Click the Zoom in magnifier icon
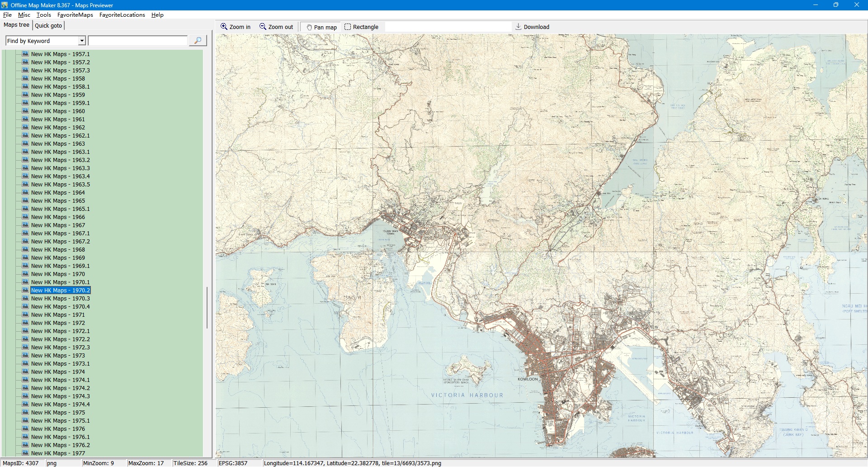The image size is (868, 467). pos(224,27)
